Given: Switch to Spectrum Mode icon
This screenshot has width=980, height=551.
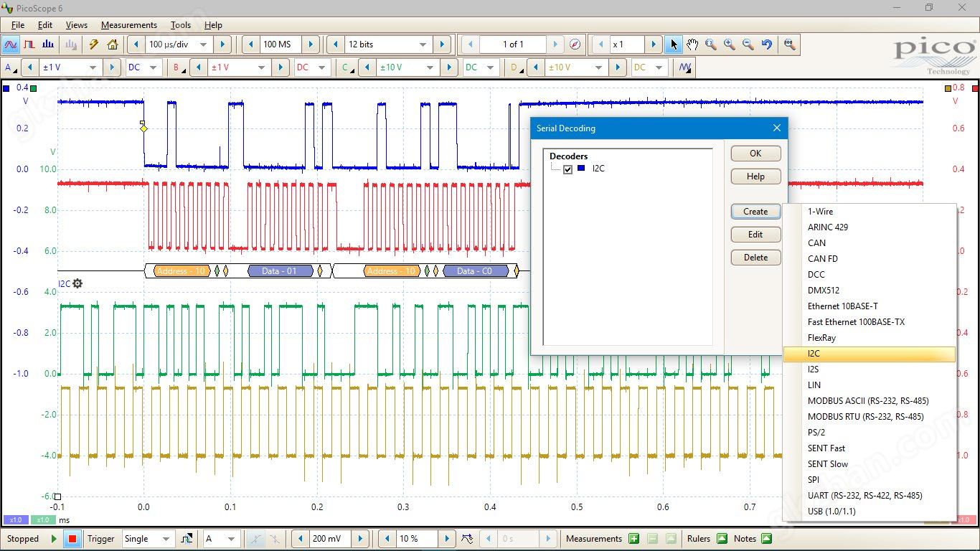Looking at the screenshot, I should pyautogui.click(x=48, y=44).
